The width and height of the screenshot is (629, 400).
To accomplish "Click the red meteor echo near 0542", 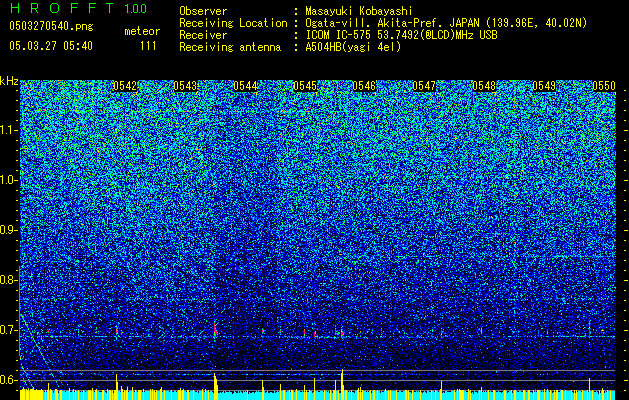I will [x=118, y=331].
